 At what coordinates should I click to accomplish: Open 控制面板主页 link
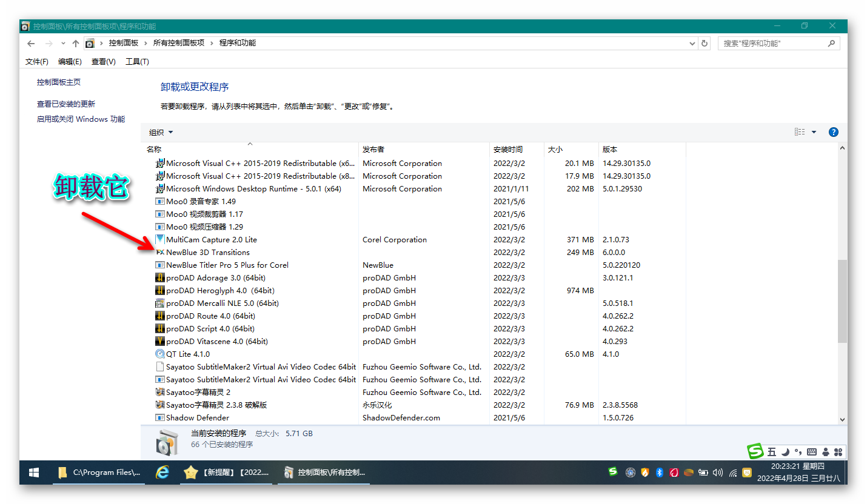59,82
